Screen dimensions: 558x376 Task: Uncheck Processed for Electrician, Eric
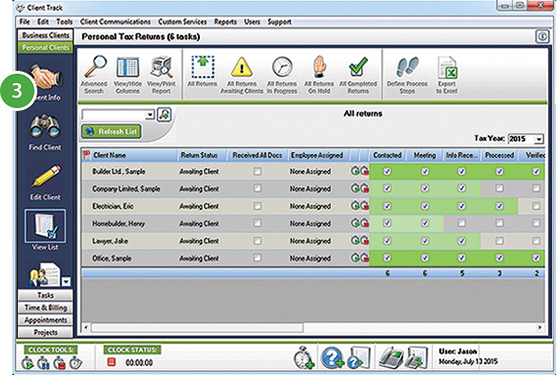point(500,206)
